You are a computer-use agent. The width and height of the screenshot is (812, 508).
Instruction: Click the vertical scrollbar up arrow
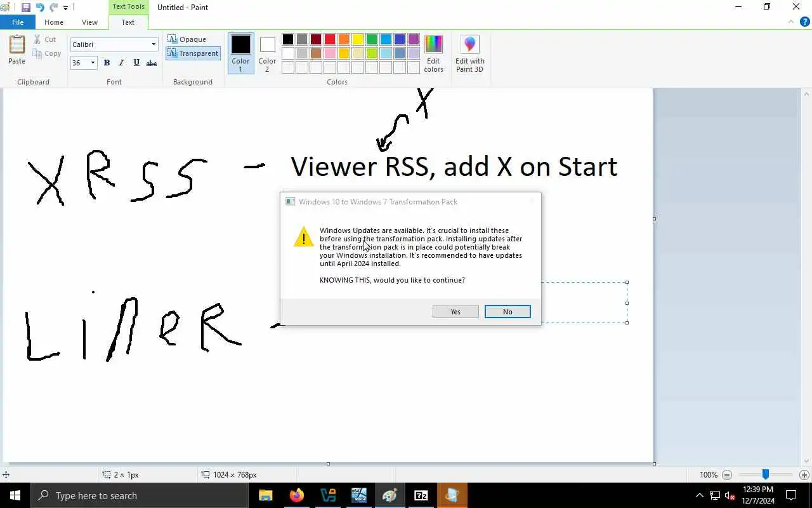[806, 94]
